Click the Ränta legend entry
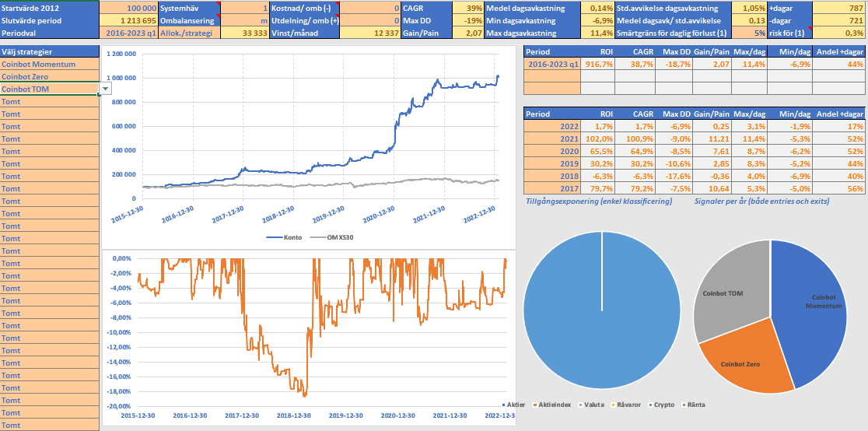Image resolution: width=868 pixels, height=431 pixels. [x=693, y=405]
